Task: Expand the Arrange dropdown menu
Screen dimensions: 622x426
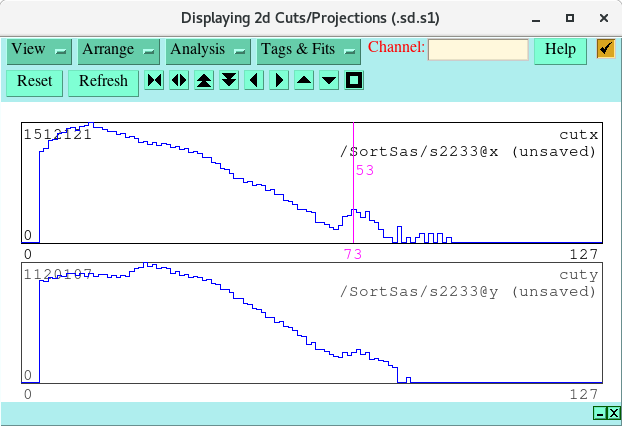Action: (118, 50)
